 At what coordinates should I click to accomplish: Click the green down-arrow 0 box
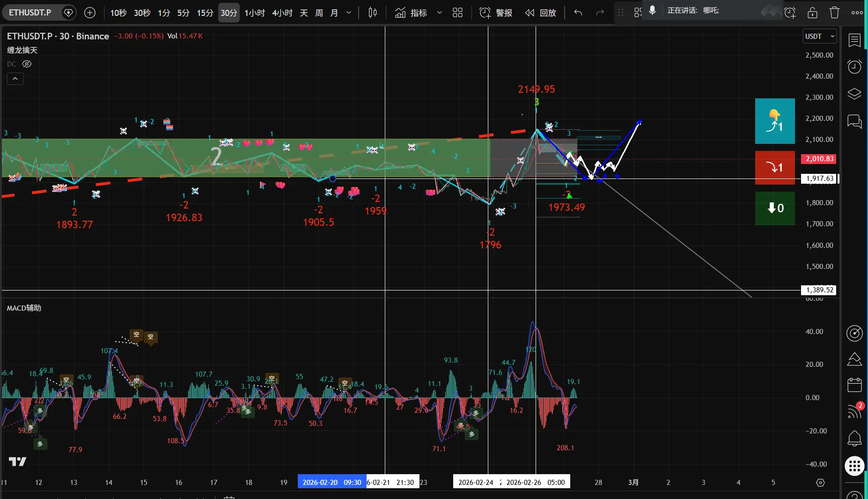(x=775, y=208)
